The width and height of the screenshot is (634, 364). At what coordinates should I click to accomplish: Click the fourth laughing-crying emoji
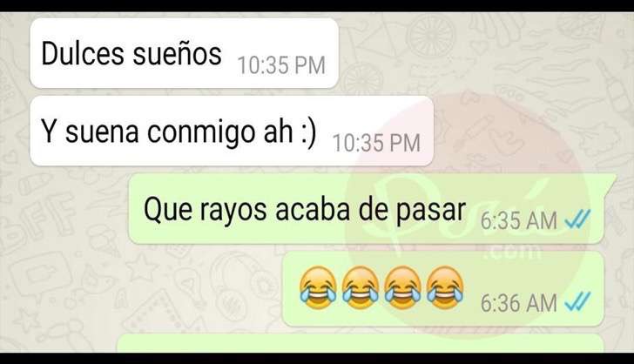(x=445, y=287)
